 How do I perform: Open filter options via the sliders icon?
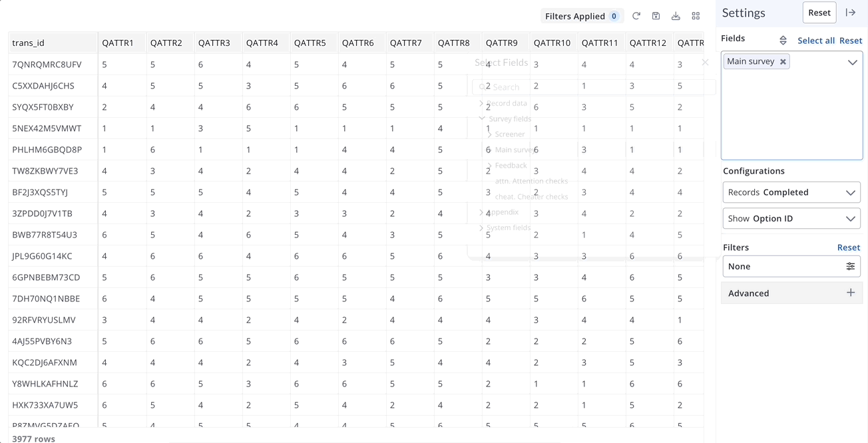(x=850, y=266)
